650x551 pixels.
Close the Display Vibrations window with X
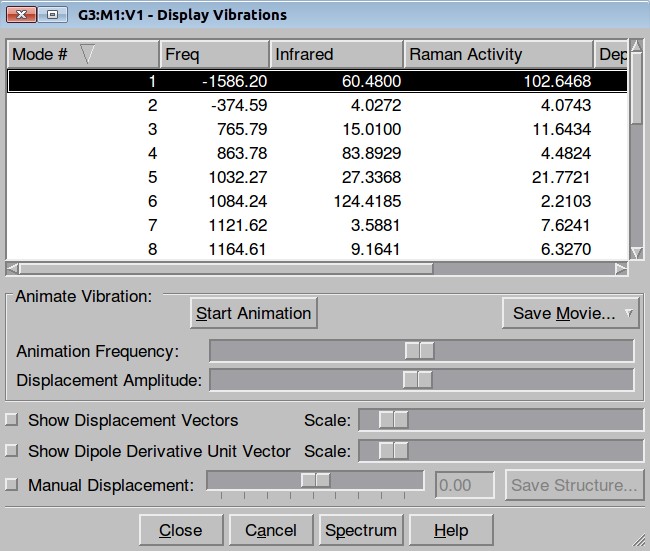coord(21,15)
